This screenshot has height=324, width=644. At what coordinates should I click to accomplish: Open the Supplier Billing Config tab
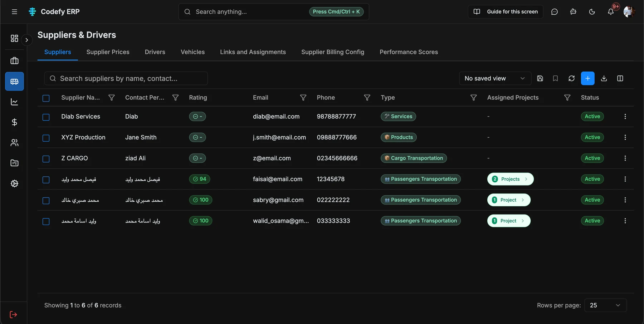(333, 52)
